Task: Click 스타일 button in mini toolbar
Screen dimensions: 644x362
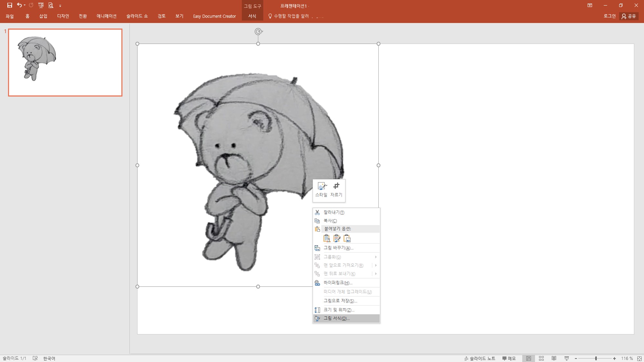Action: pyautogui.click(x=321, y=190)
